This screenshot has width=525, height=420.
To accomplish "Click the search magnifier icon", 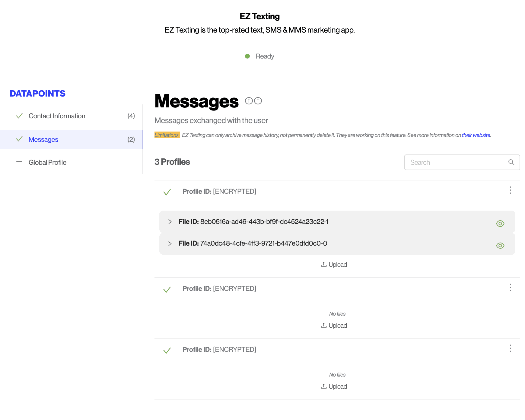I will [x=511, y=162].
